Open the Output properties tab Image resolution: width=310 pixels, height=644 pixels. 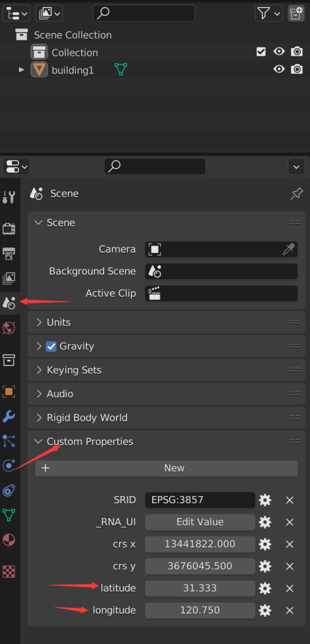tap(9, 253)
